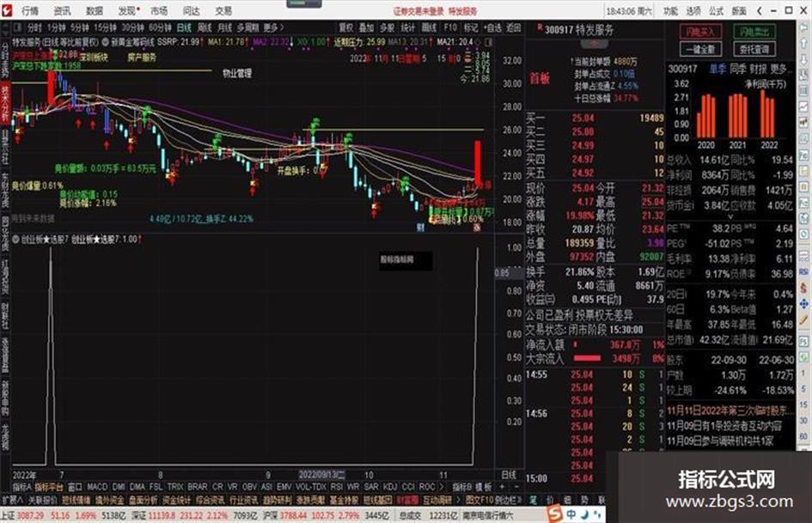Select the BRAR indicator tab

(198, 487)
